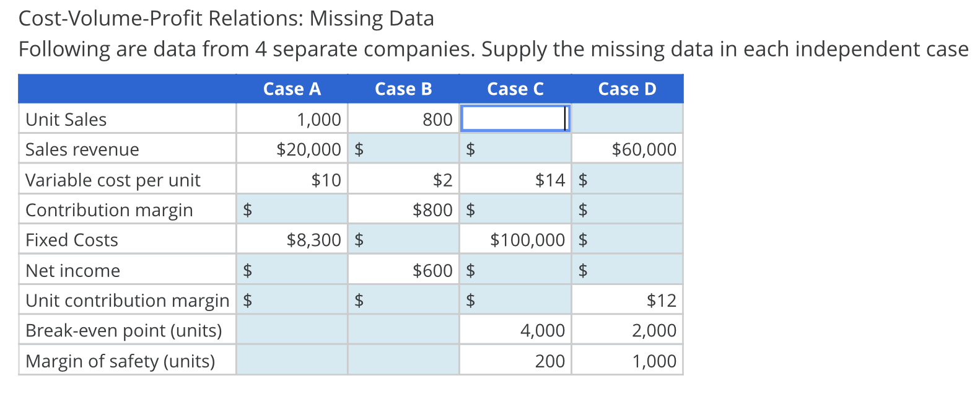980x404 pixels.
Task: Click the Contribution margin input for Case A
Action: tap(291, 209)
